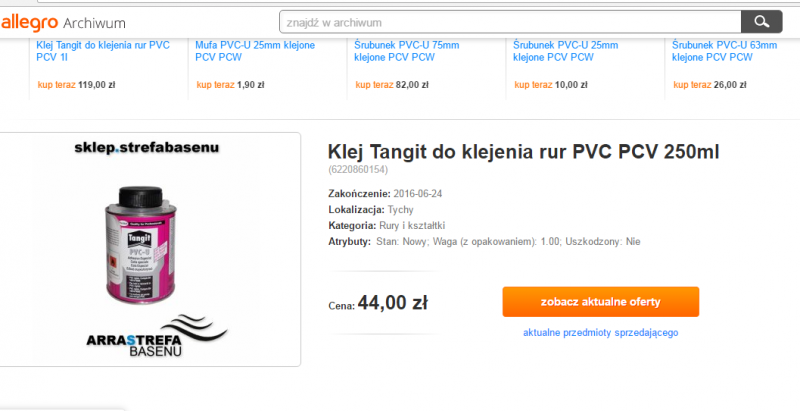This screenshot has width=800, height=411.
Task: Click the product title 'Klej Tangit ... 250ml'
Action: (523, 151)
